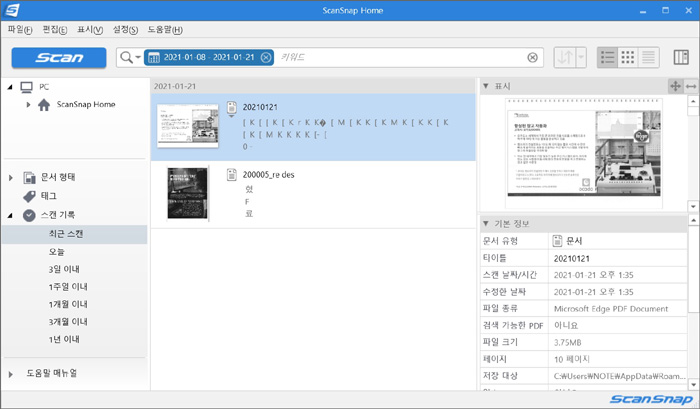Collapse the 스캔 기록 section
The image size is (700, 409).
coord(10,216)
